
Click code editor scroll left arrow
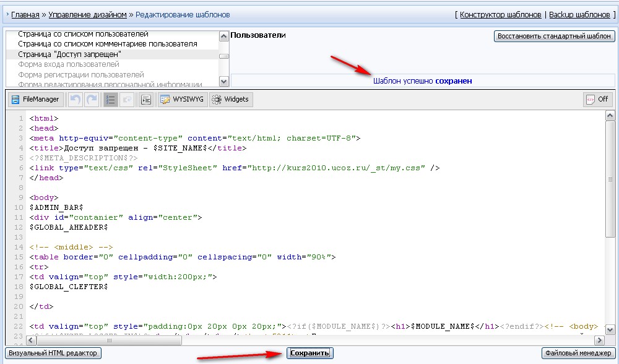(x=31, y=340)
